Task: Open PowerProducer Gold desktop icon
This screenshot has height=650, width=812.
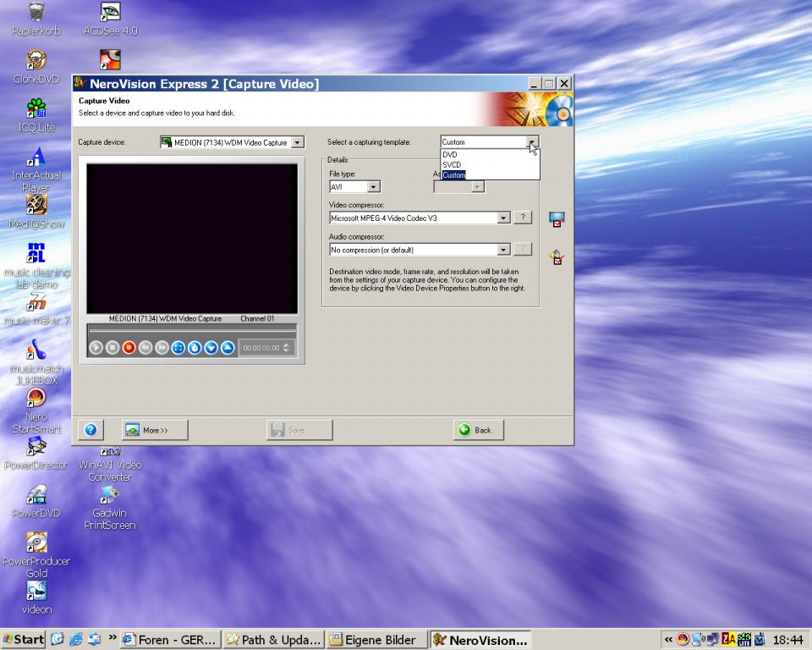Action: point(36,556)
